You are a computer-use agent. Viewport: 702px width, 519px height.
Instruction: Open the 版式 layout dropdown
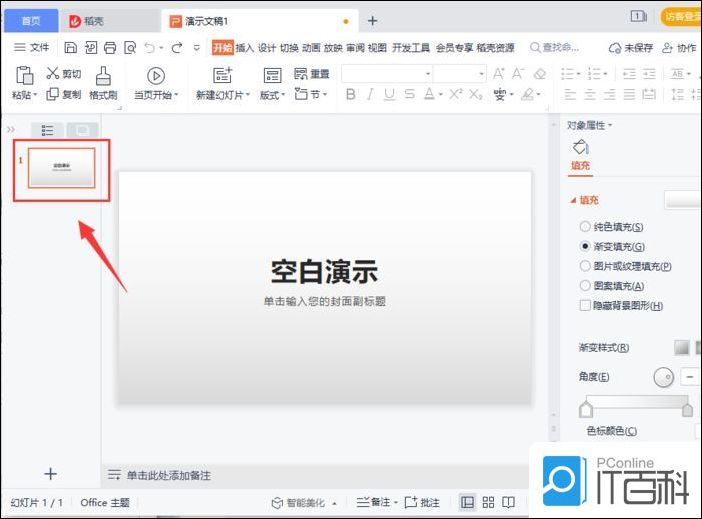272,95
